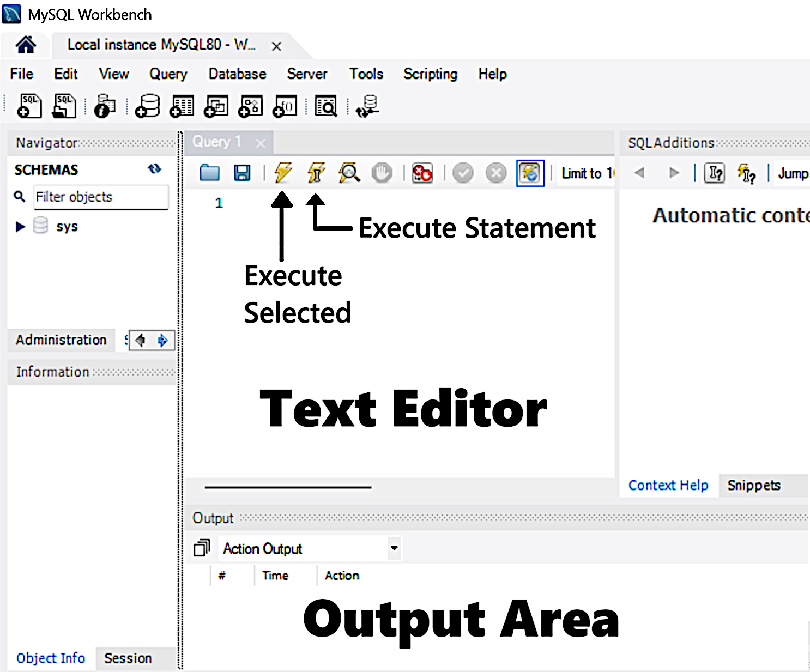Create a new stored procedure icon

(251, 106)
